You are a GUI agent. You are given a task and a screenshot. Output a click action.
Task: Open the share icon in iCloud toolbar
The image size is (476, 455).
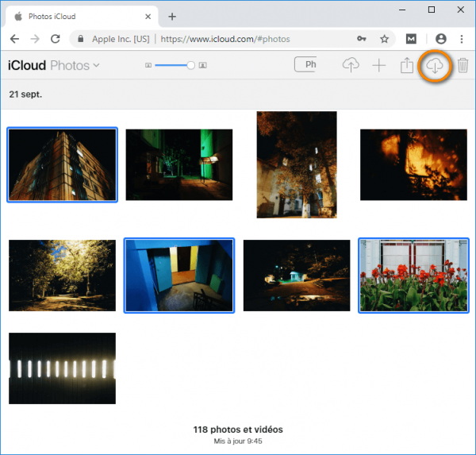[406, 65]
